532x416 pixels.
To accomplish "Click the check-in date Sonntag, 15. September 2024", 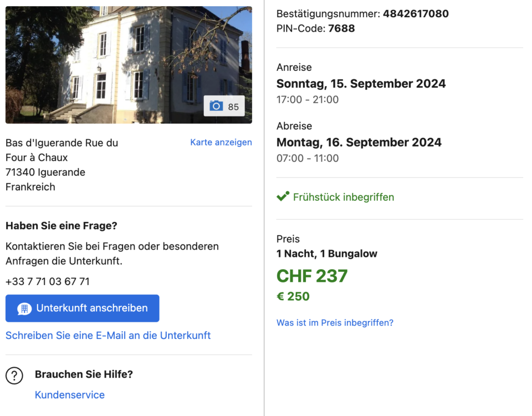I will pyautogui.click(x=361, y=83).
